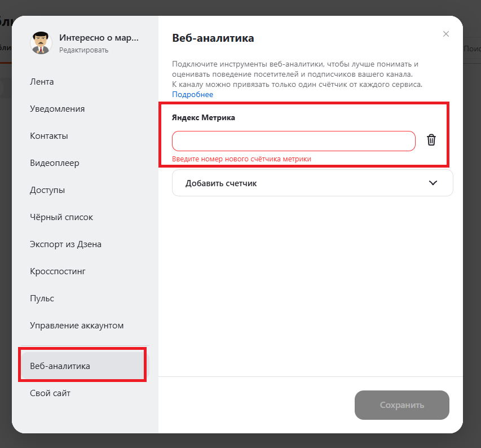Click the chevron arrow in Добавить счетчик

tap(433, 183)
